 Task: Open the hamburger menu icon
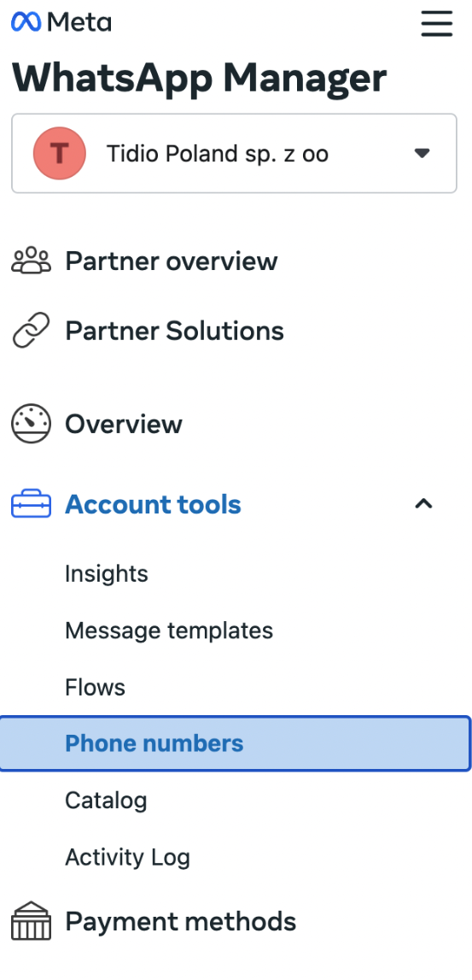click(x=436, y=23)
